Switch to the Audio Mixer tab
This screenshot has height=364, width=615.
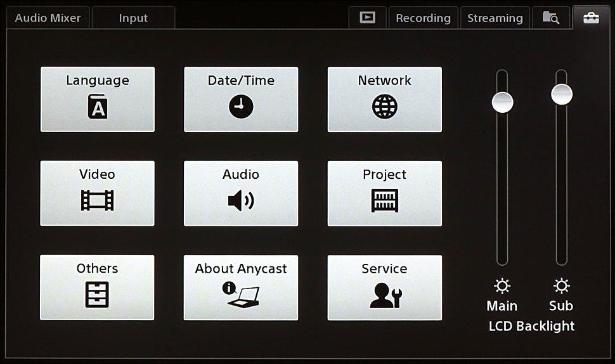point(48,18)
